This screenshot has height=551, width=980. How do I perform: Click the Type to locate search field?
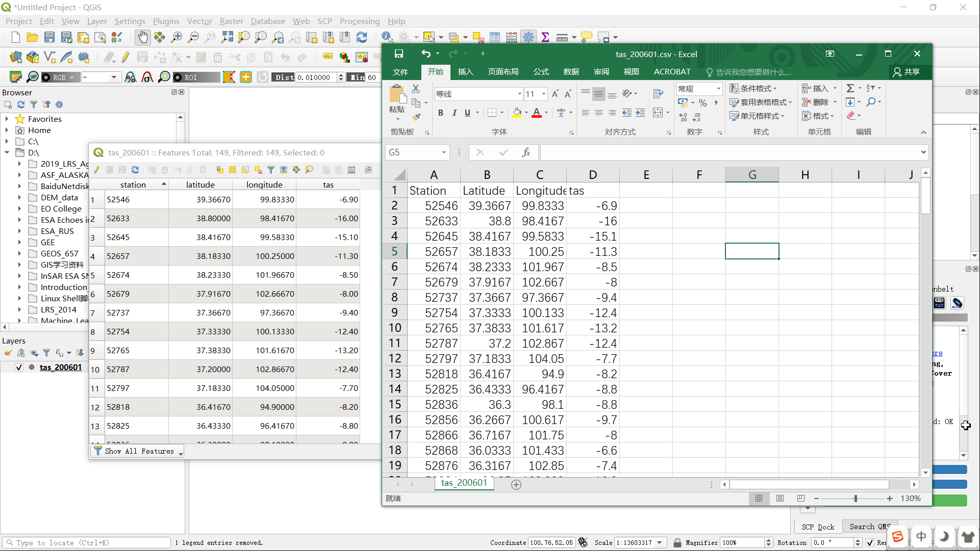point(87,542)
